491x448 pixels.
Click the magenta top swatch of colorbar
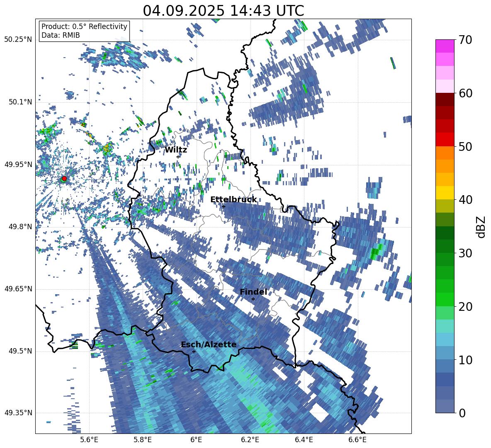[x=445, y=46]
